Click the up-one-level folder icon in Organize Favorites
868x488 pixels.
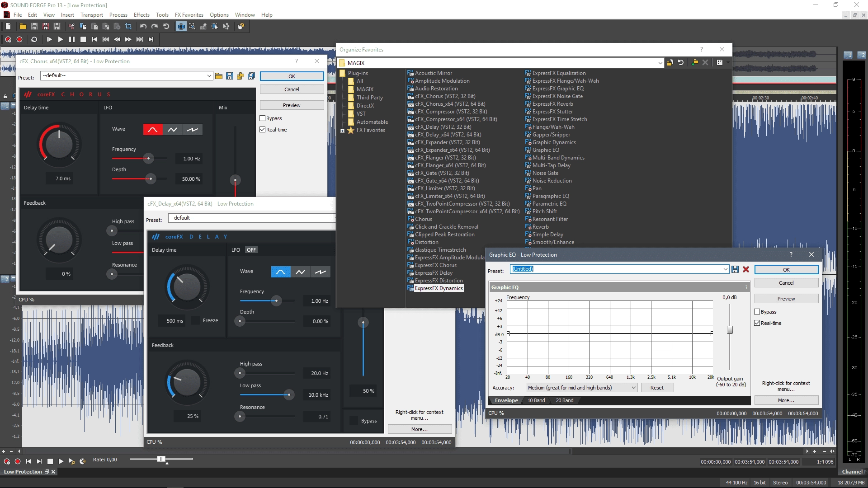click(670, 63)
